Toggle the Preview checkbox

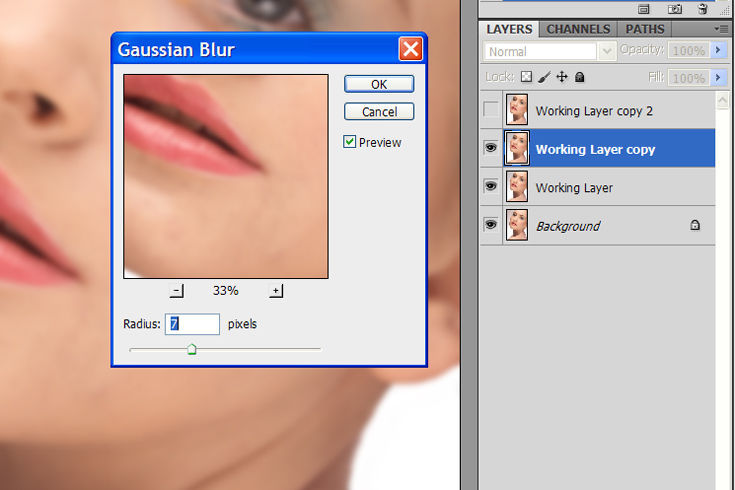pos(349,142)
